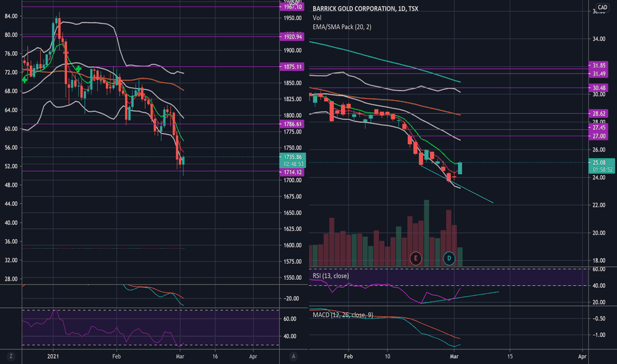Click the -1.00 MACD scale value
This screenshot has width=617, height=364.
pyautogui.click(x=599, y=335)
